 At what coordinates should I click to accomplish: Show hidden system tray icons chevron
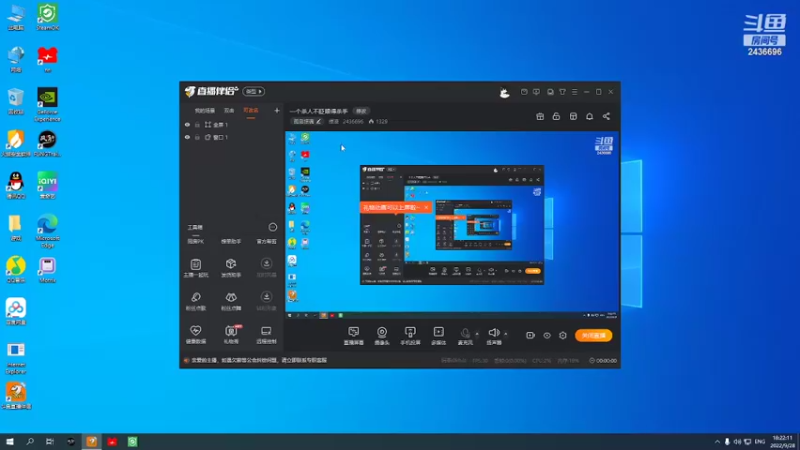point(717,441)
